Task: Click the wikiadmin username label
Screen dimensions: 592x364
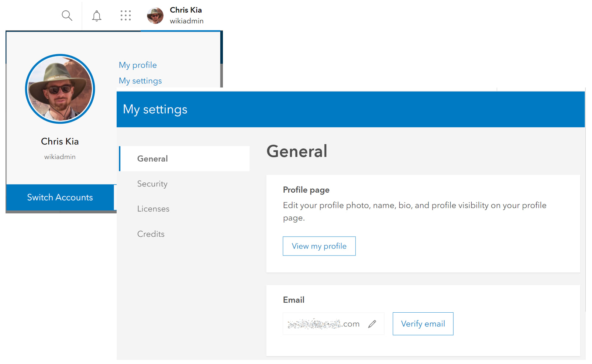Action: point(60,156)
